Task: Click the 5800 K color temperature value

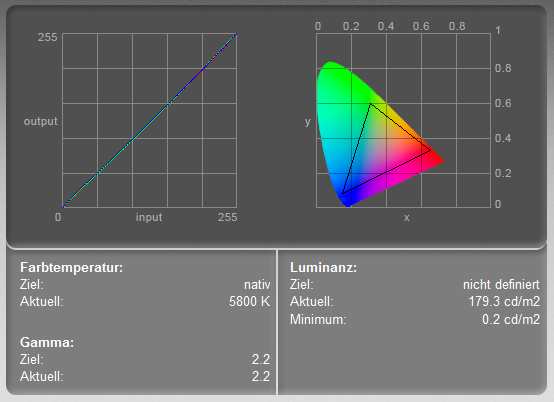Action: [249, 301]
